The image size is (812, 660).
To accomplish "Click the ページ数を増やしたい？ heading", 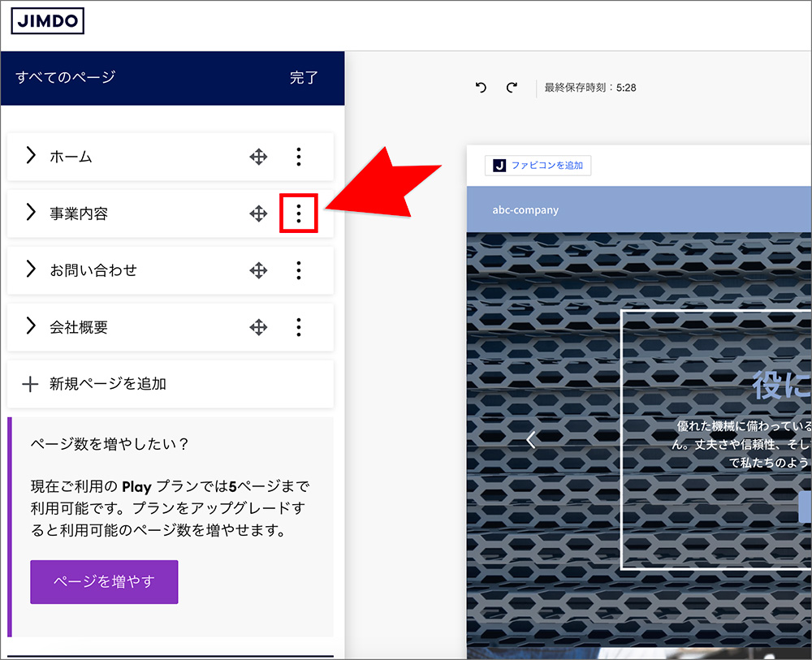I will coord(110,444).
